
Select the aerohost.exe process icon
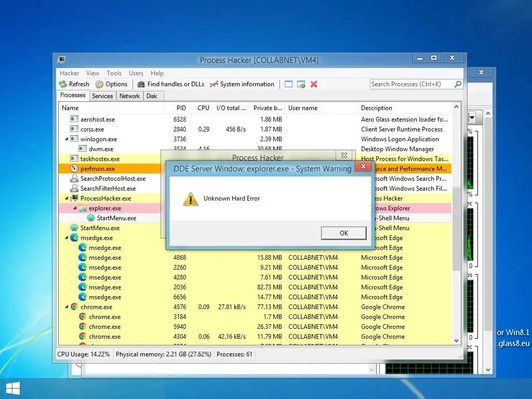[74, 119]
